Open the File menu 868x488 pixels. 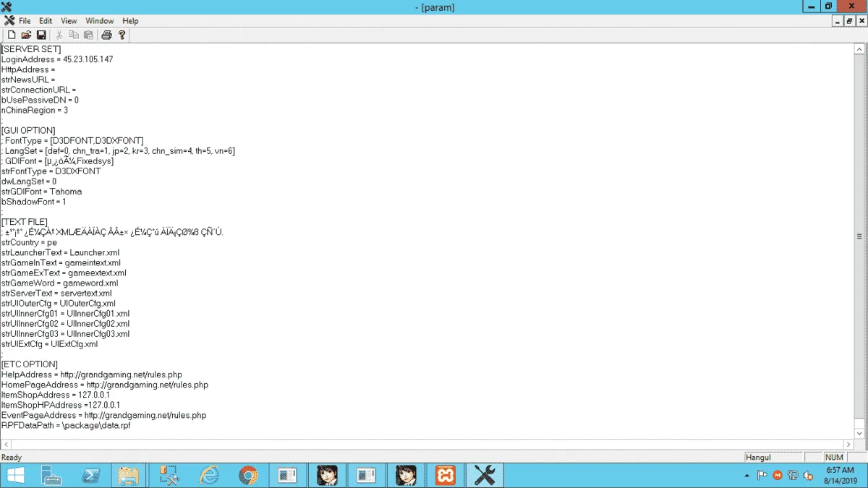pos(25,21)
